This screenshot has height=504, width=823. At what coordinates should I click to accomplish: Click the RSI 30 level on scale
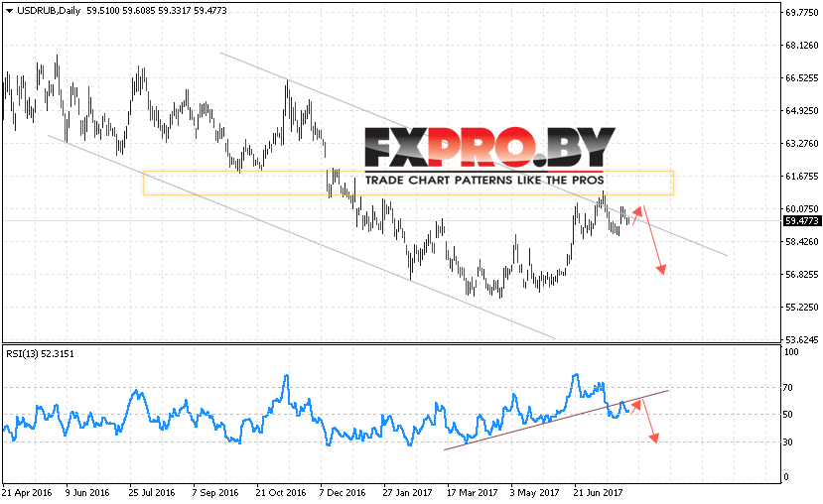click(787, 442)
